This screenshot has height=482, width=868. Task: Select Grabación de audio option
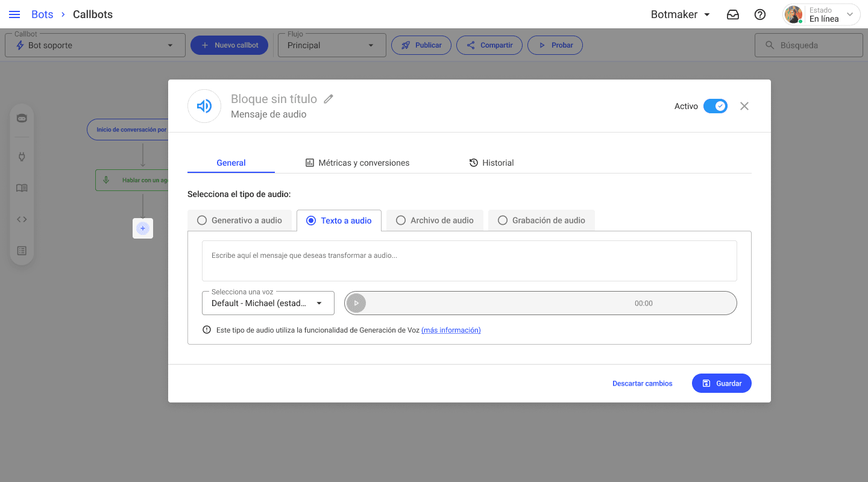pyautogui.click(x=541, y=221)
